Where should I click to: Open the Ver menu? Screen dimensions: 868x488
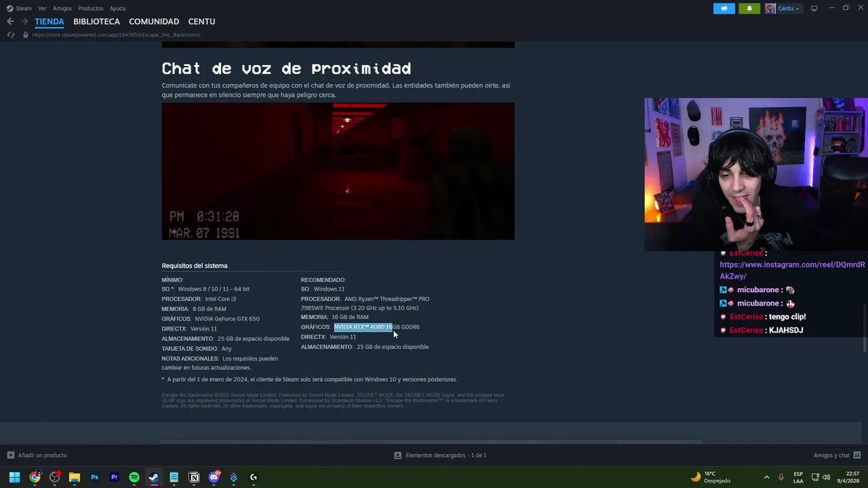(42, 8)
